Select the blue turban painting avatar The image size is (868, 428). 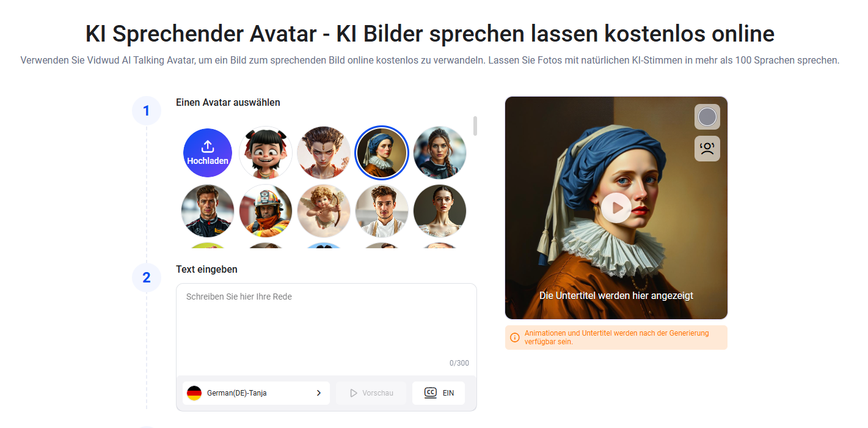382,152
